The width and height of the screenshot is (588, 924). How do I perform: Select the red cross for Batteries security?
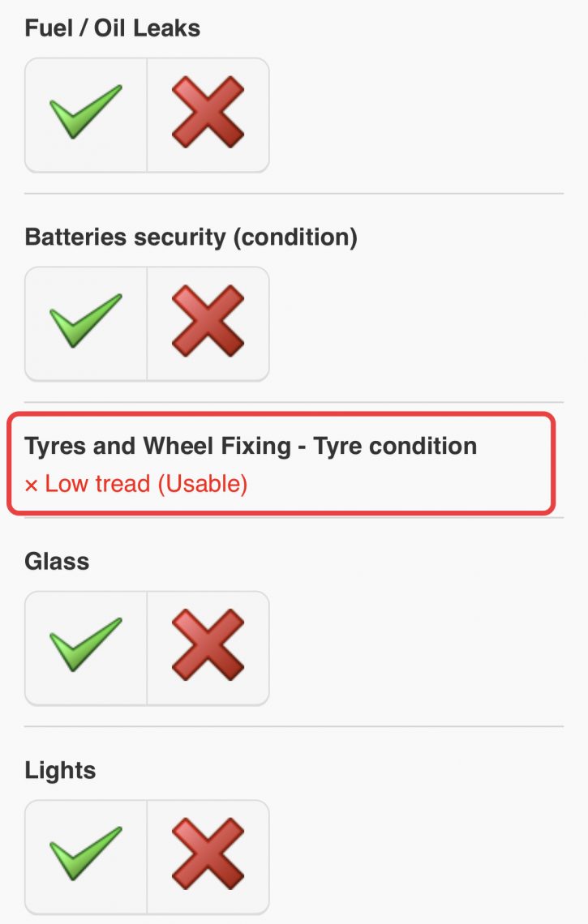(208, 323)
